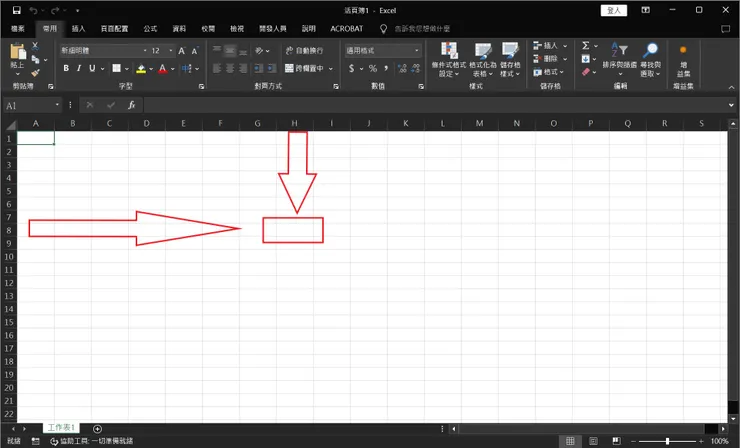This screenshot has height=448, width=740.
Task: Toggle Wrap Text (自動換行)
Action: click(304, 51)
